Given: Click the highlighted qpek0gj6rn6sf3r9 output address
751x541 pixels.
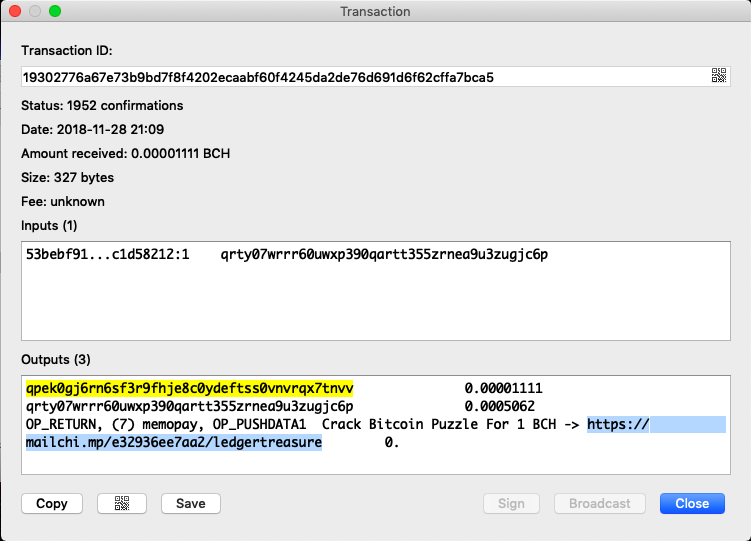Looking at the screenshot, I should point(189,388).
